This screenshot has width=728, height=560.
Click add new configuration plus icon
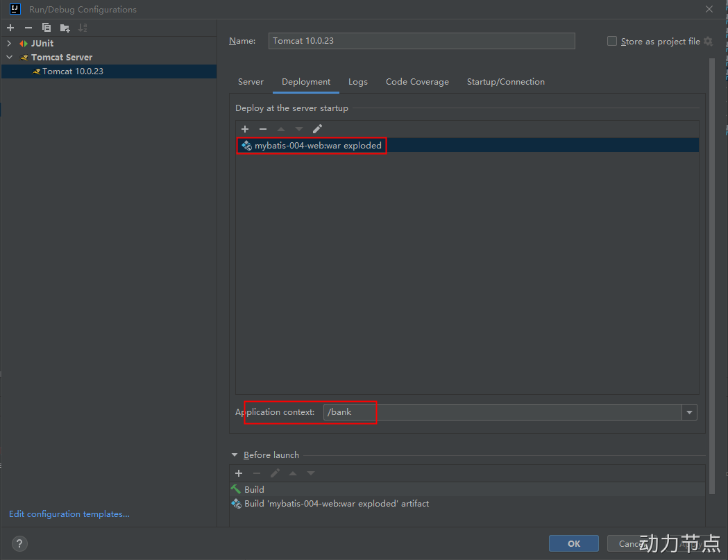pyautogui.click(x=10, y=28)
